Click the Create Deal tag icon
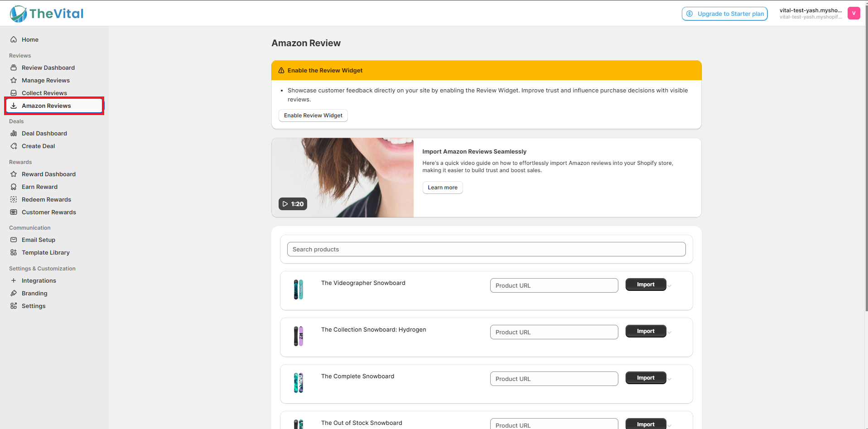Viewport: 868px width, 429px height. pos(14,146)
